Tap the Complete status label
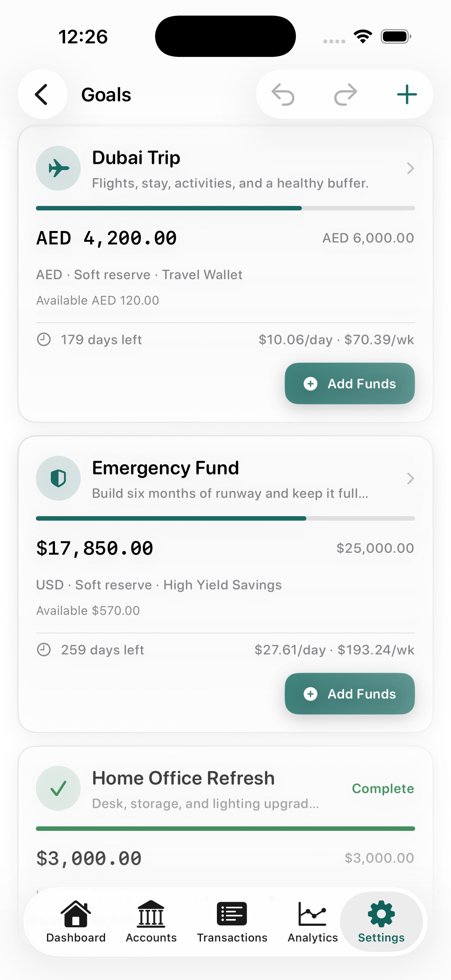The image size is (451, 980). [x=383, y=788]
